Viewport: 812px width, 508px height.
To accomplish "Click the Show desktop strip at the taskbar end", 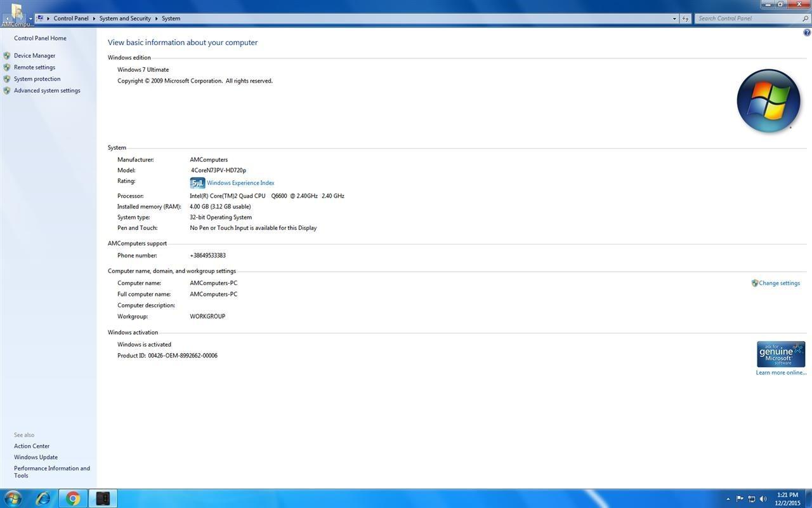I will [808, 499].
